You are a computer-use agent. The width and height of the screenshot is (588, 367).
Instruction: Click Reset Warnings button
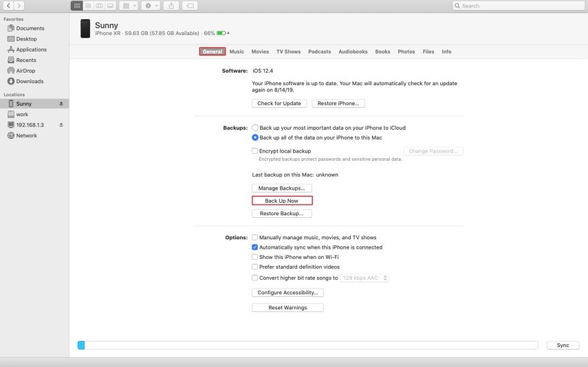pyautogui.click(x=287, y=308)
